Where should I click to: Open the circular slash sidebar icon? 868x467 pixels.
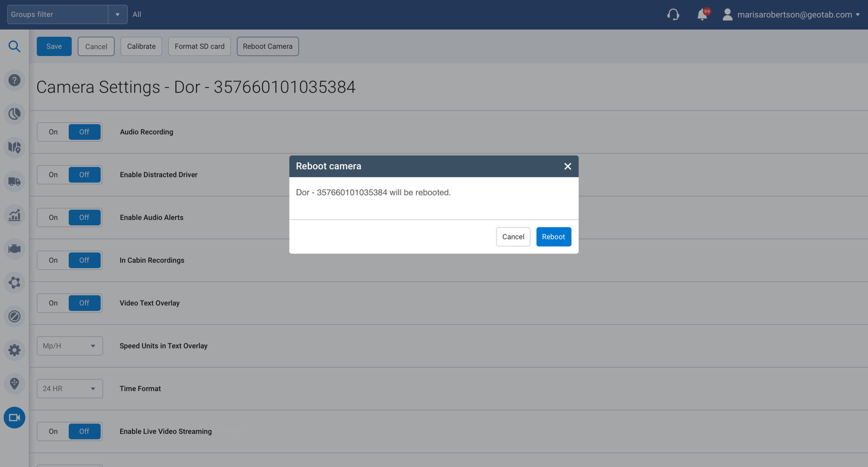pos(14,316)
